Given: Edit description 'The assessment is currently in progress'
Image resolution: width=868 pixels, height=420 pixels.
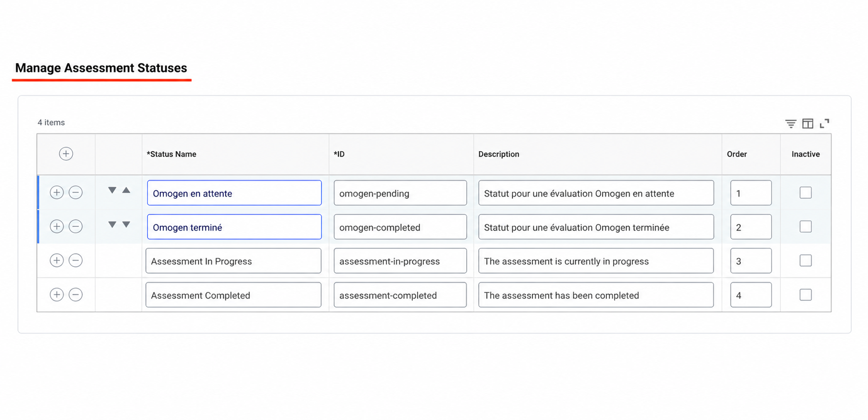Looking at the screenshot, I should [596, 261].
